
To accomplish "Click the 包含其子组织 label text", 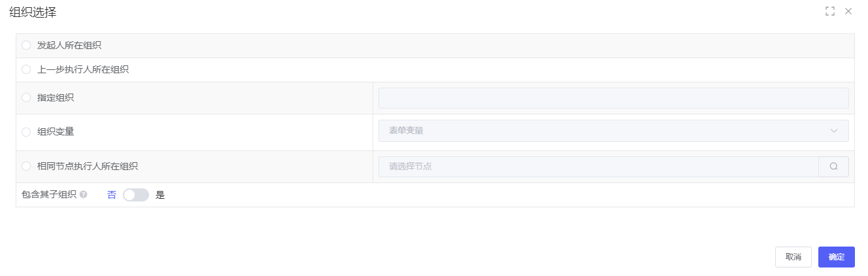I will pyautogui.click(x=49, y=195).
